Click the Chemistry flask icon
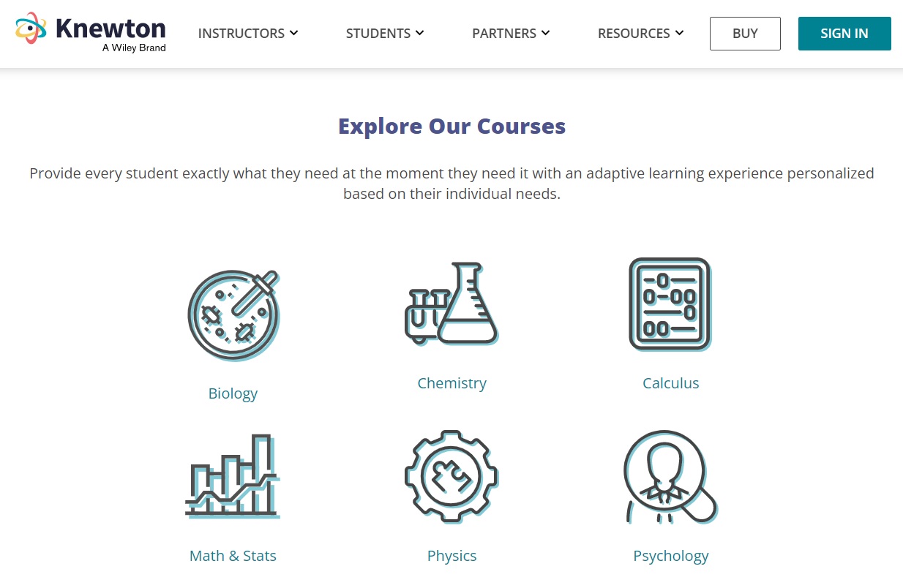Image resolution: width=903 pixels, height=588 pixels. [x=451, y=304]
